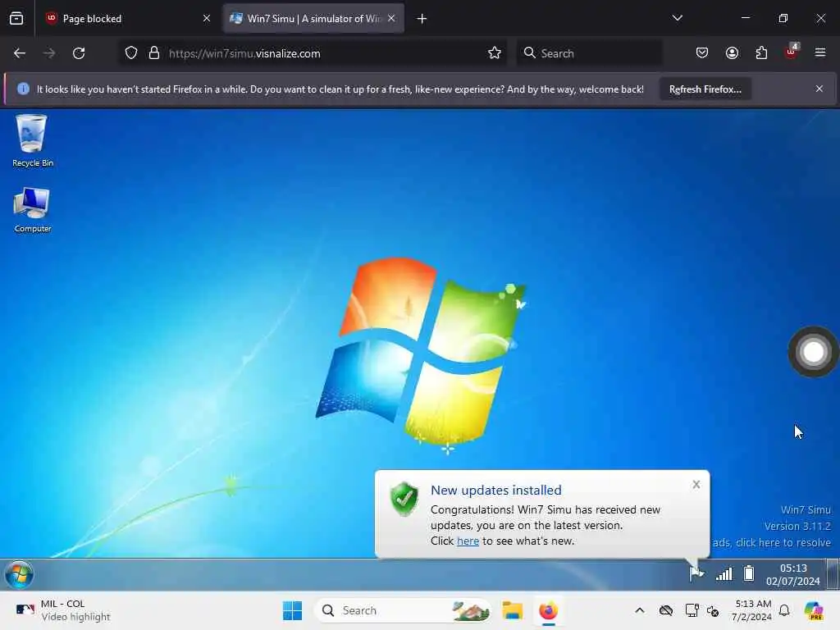
Task: Bookmark this page with the star
Action: point(495,53)
